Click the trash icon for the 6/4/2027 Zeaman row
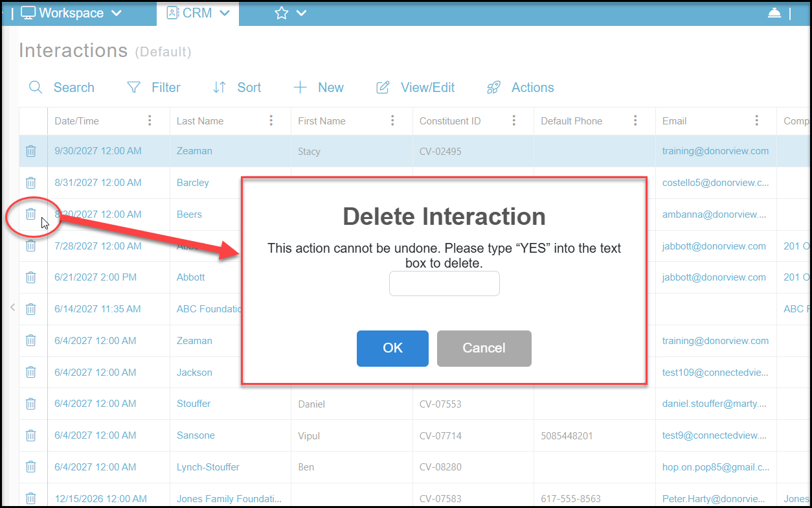812x508 pixels. click(30, 340)
